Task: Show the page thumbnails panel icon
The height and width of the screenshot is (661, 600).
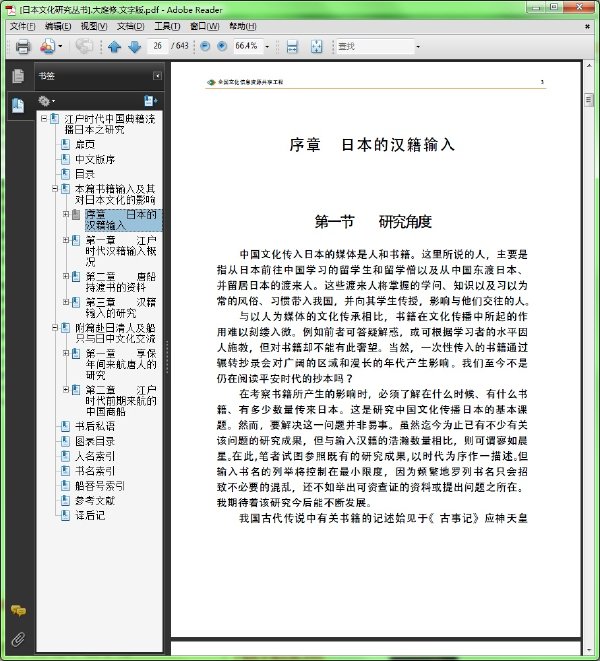Action: [18, 76]
